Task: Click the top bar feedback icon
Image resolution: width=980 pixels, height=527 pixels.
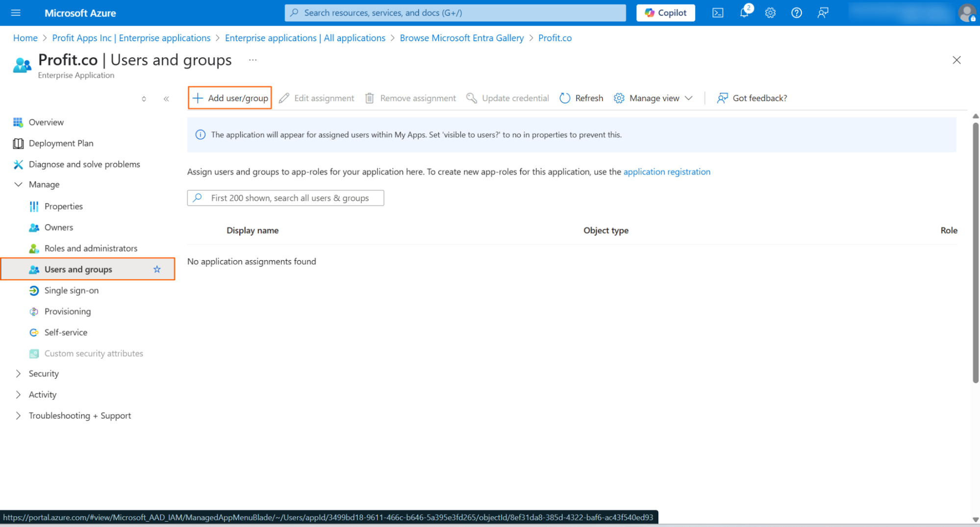Action: [823, 13]
